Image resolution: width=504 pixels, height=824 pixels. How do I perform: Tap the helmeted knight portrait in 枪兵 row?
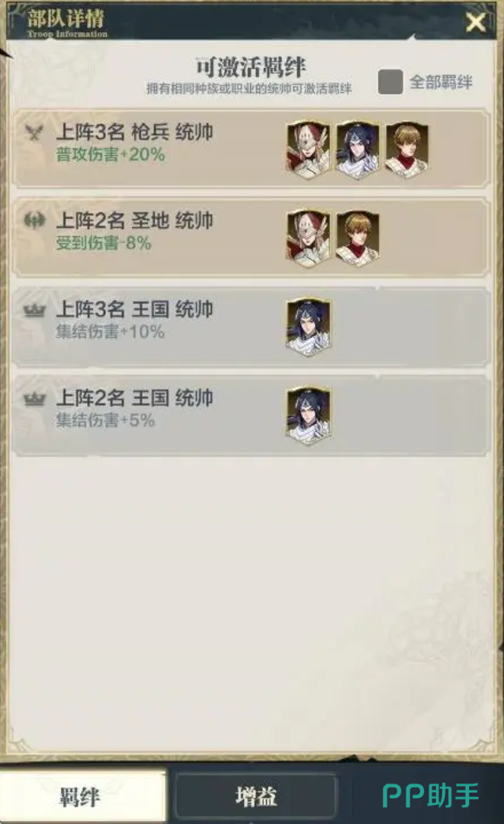[x=308, y=150]
